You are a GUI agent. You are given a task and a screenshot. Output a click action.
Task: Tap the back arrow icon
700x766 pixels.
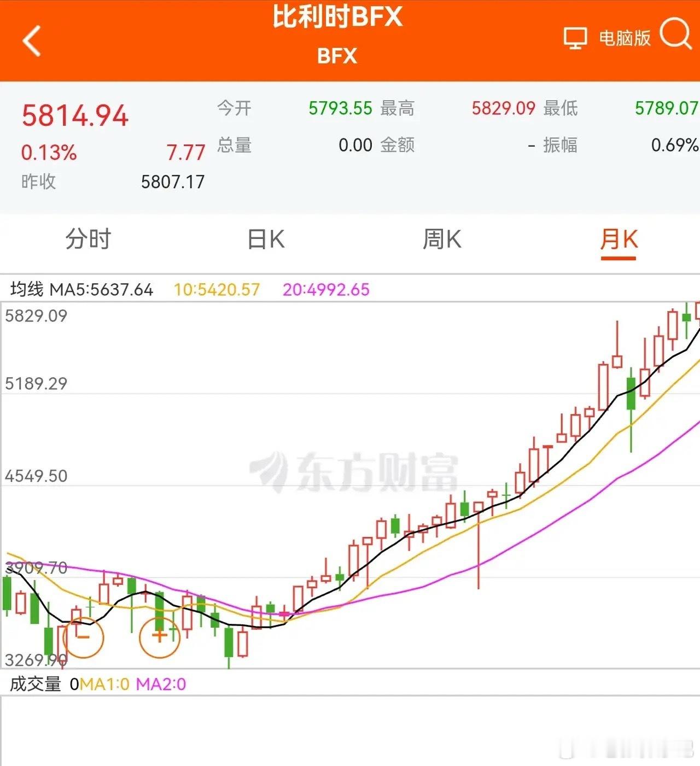click(x=32, y=40)
